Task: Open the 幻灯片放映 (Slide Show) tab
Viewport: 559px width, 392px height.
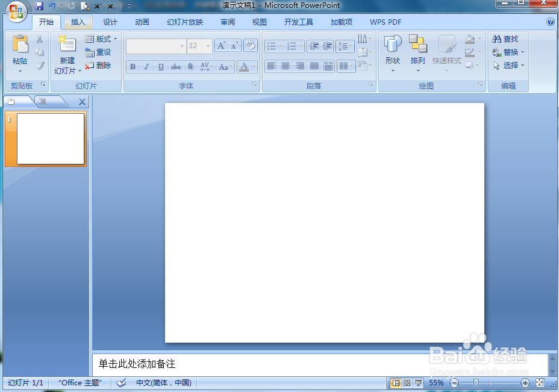Action: tap(185, 22)
